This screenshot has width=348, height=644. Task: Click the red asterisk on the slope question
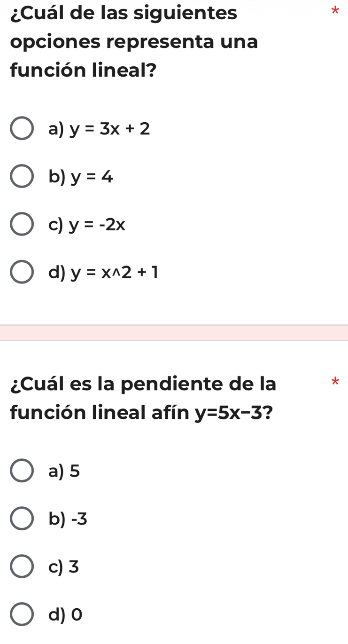[x=334, y=382]
